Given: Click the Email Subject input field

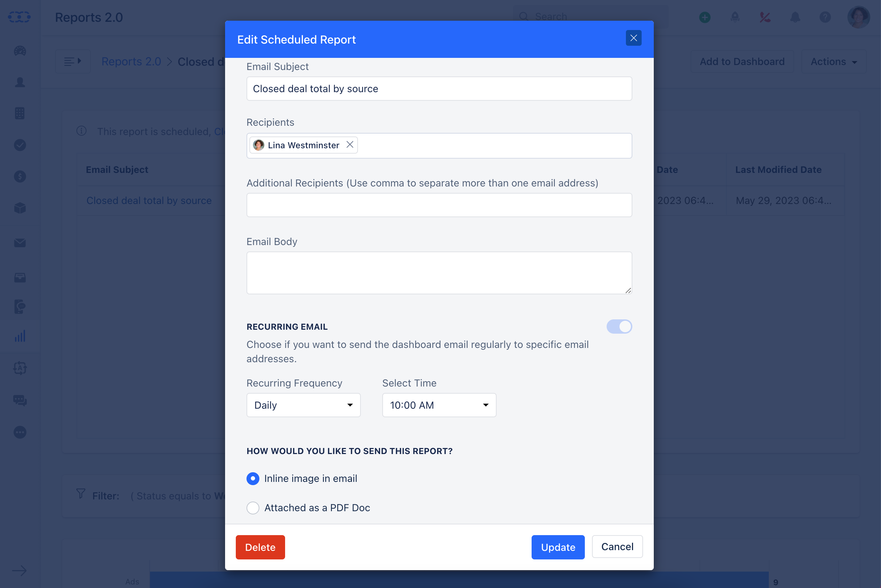Looking at the screenshot, I should tap(439, 89).
